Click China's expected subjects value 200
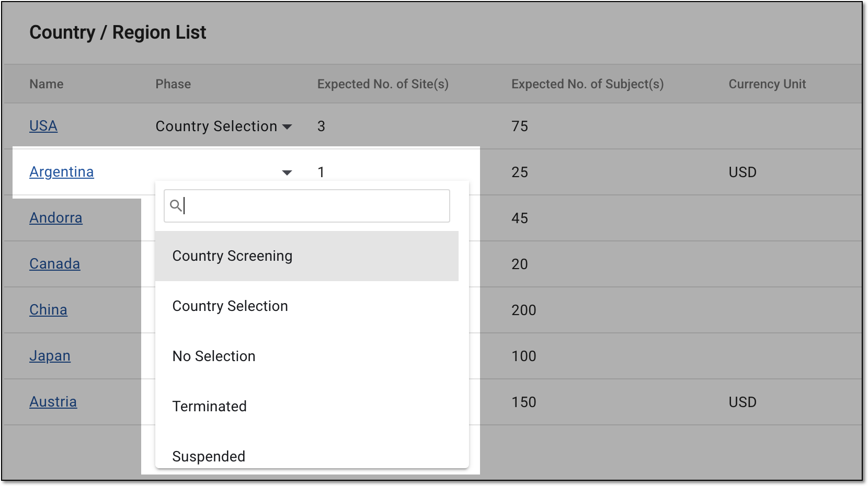The width and height of the screenshot is (868, 486). (x=524, y=310)
